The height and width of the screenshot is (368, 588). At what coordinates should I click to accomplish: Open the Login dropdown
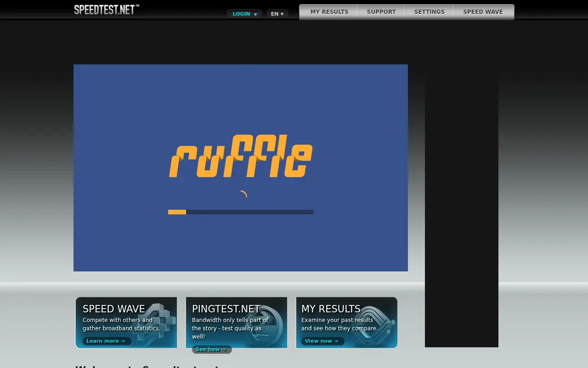coord(244,14)
